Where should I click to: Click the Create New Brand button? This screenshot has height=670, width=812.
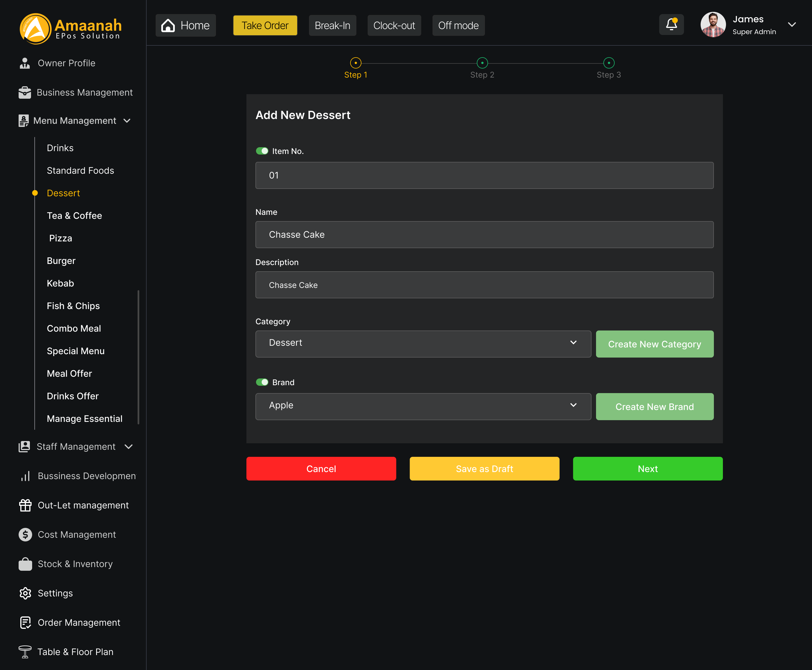tap(655, 406)
